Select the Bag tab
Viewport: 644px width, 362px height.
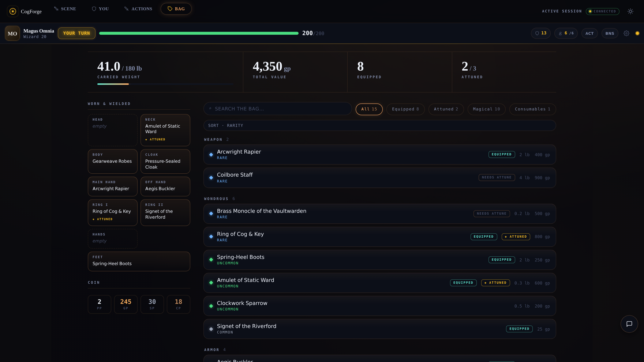(176, 9)
